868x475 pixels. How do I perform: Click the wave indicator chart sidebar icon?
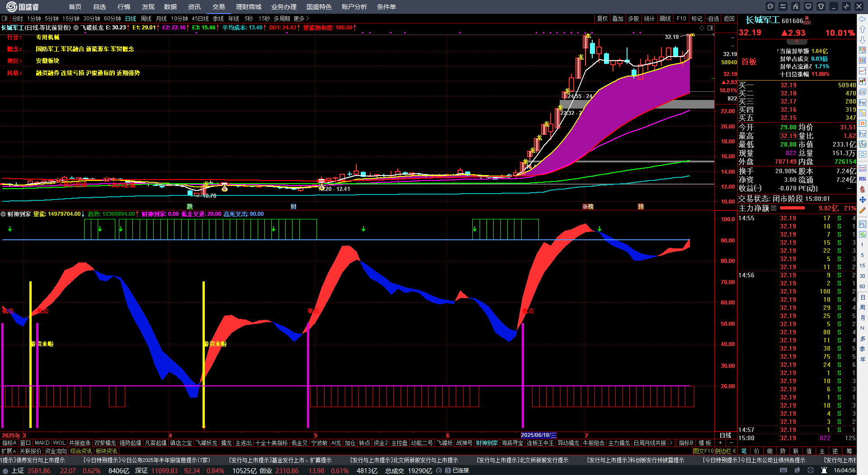(x=863, y=168)
